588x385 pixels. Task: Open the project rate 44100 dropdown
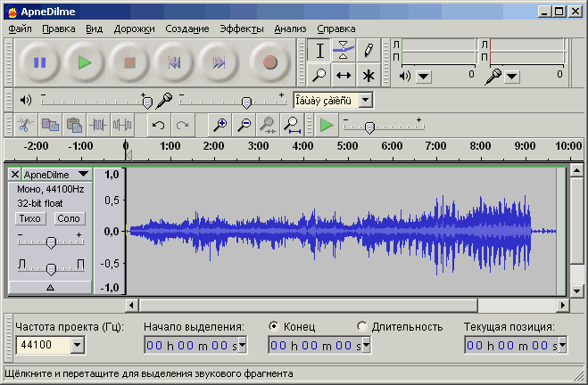(78, 345)
